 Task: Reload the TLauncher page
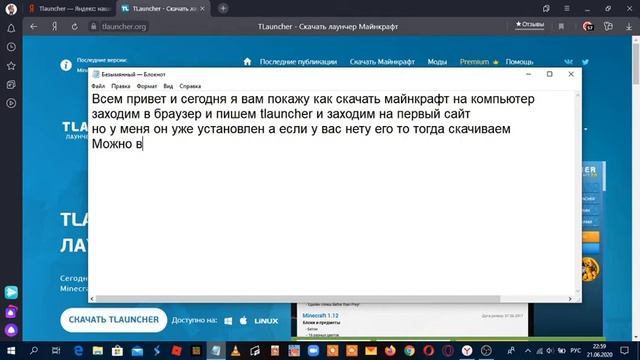point(74,27)
